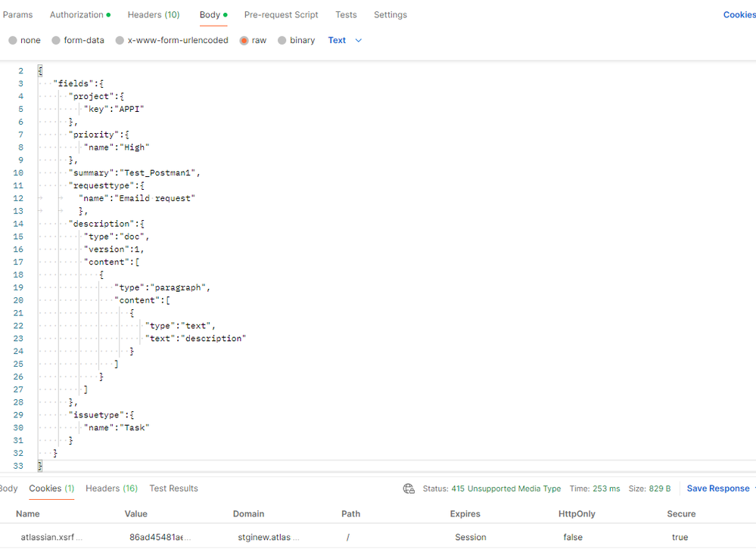Open the Text format dropdown

(338, 40)
